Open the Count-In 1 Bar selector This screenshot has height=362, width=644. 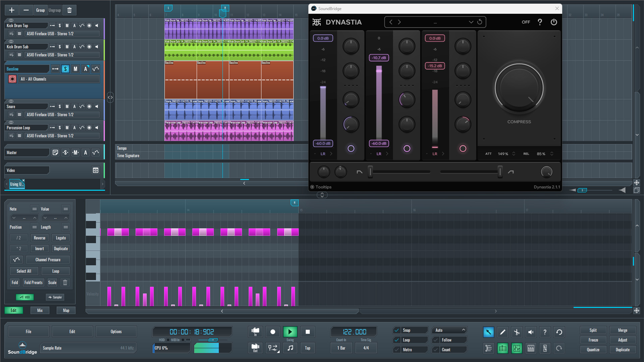click(341, 348)
